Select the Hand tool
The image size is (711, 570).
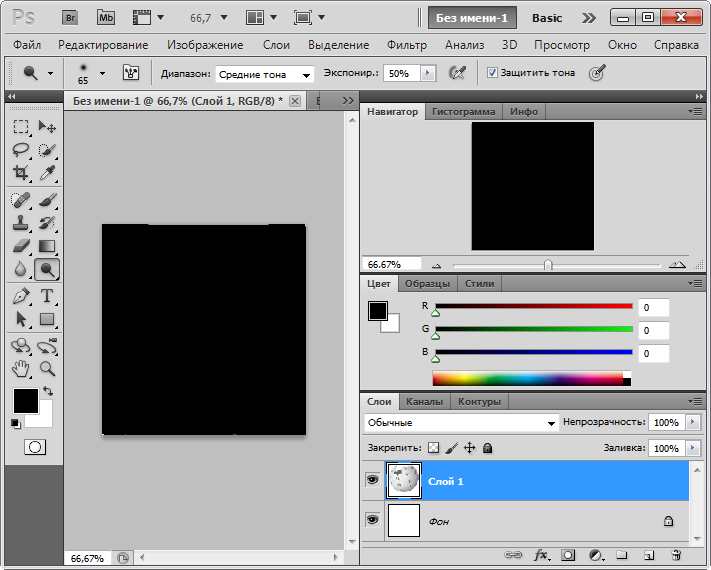(20, 369)
